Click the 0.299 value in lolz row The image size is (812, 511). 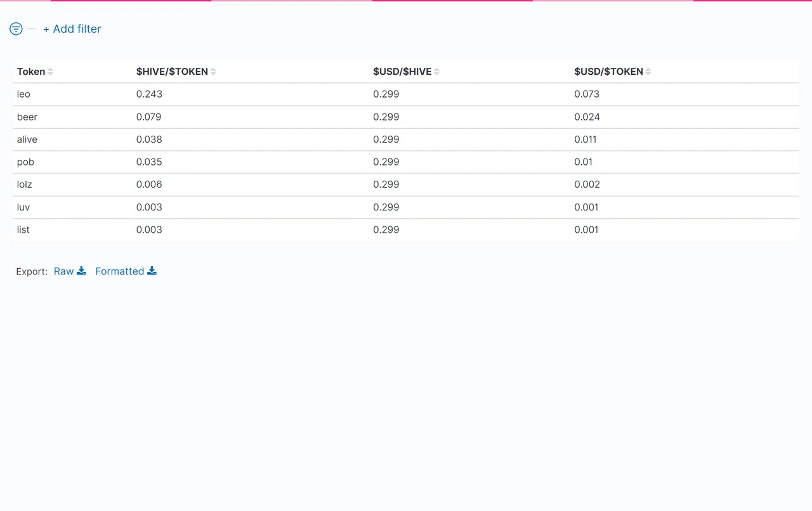pyautogui.click(x=386, y=184)
